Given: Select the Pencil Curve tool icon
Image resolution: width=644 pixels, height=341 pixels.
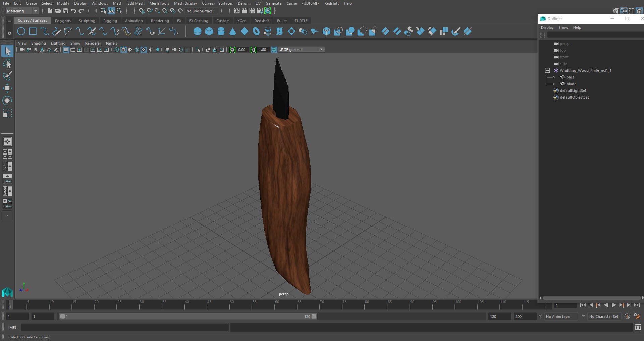Looking at the screenshot, I should 57,32.
